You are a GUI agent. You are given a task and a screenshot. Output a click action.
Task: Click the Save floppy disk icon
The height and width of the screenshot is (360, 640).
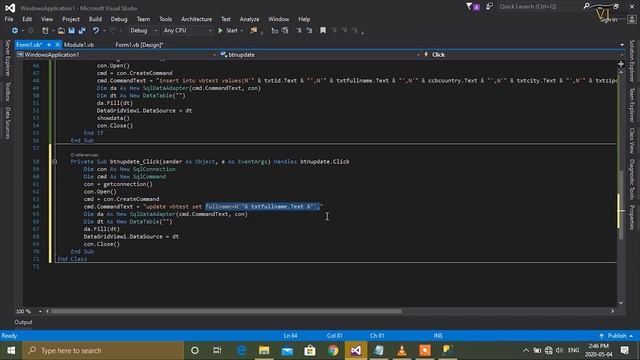tap(71, 31)
